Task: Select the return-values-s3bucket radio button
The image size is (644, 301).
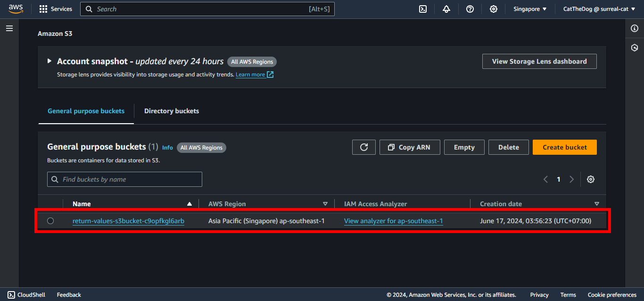Action: (50, 221)
